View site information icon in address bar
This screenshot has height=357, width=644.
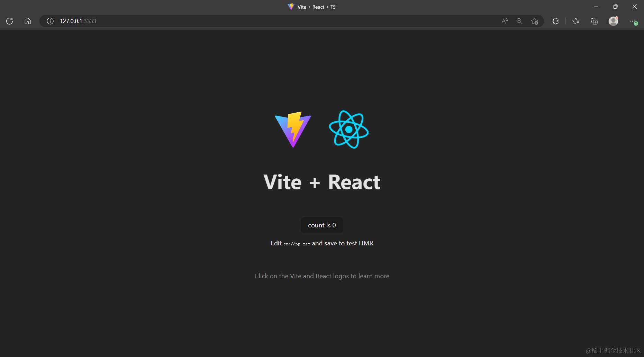click(50, 21)
